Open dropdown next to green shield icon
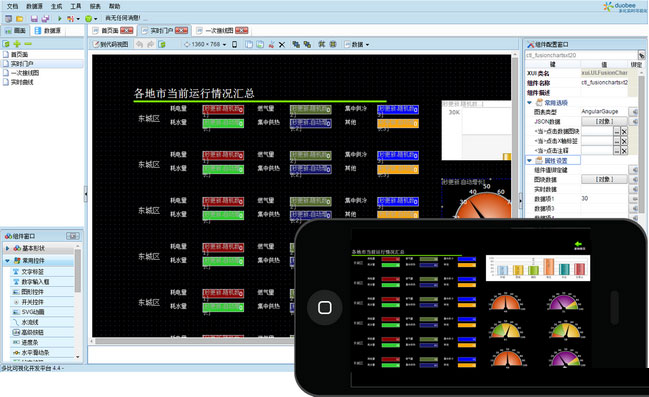This screenshot has width=649, height=397. point(96,19)
